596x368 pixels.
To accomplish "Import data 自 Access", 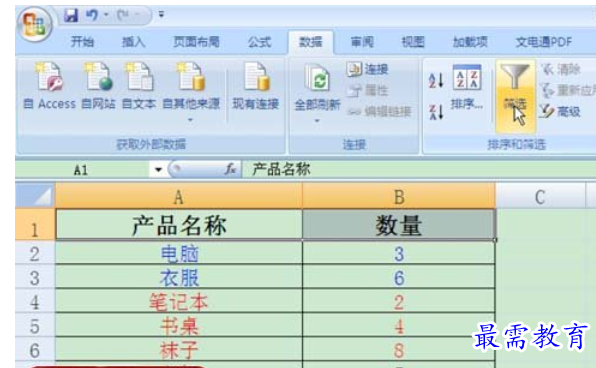I will 49,87.
